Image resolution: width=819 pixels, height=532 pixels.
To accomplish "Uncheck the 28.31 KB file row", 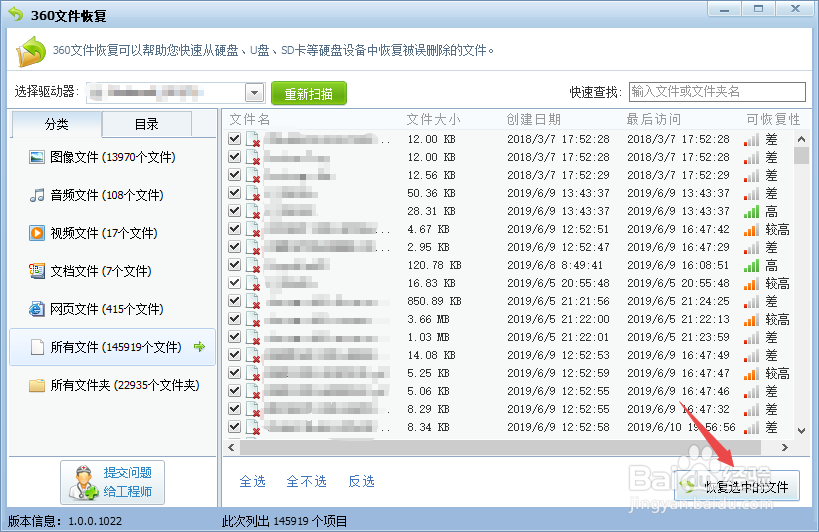I will pos(235,210).
